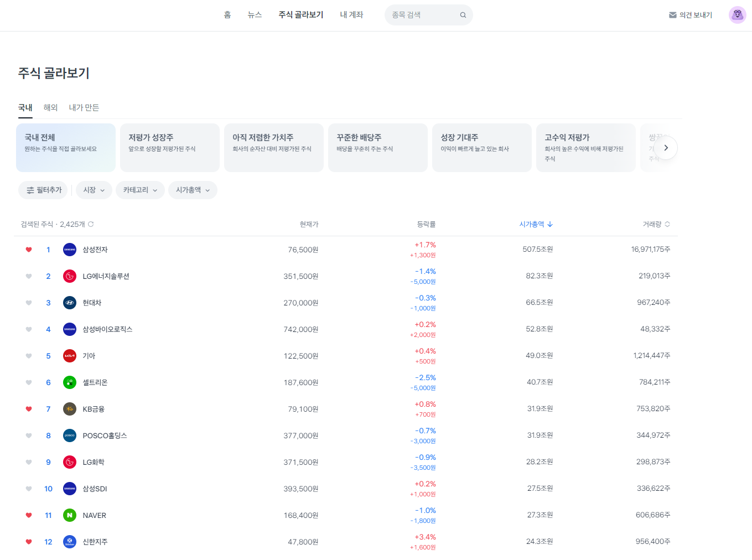Click the next arrow on category cards
The height and width of the screenshot is (560, 752).
[x=666, y=148]
